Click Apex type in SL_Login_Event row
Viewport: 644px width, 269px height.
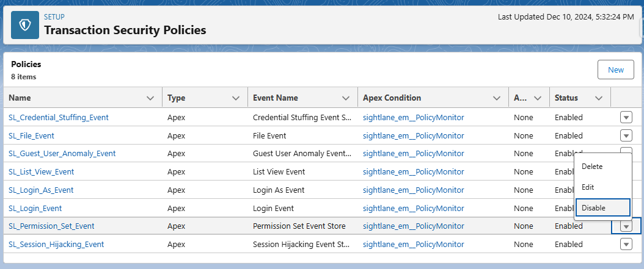[176, 209]
